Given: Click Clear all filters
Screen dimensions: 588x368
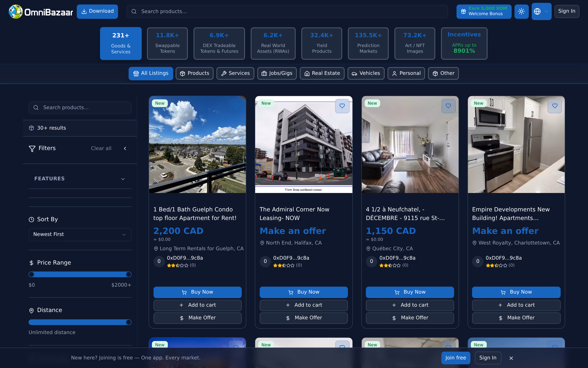Looking at the screenshot, I should click(x=101, y=148).
